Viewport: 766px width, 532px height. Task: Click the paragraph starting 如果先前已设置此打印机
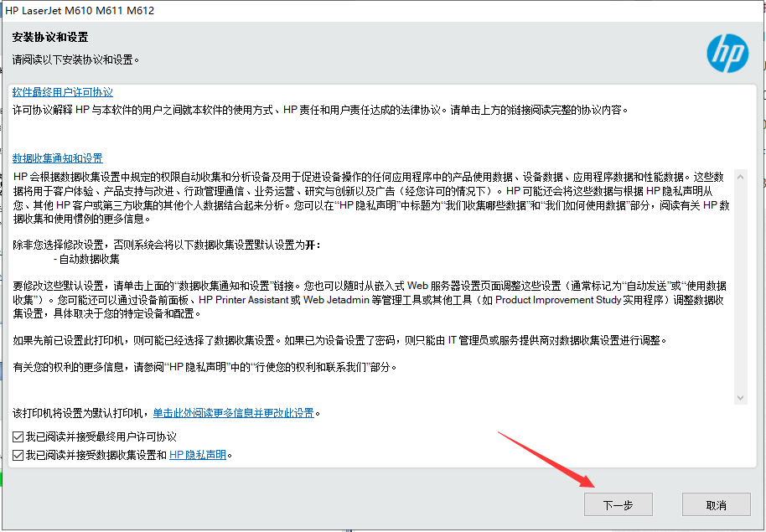(340, 340)
